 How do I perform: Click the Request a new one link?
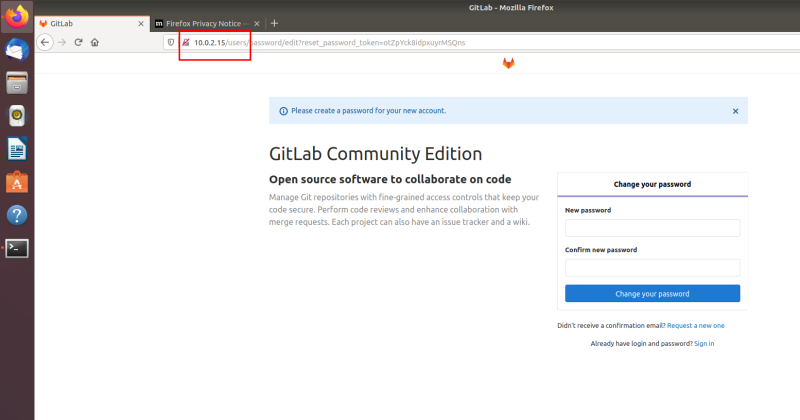tap(695, 326)
